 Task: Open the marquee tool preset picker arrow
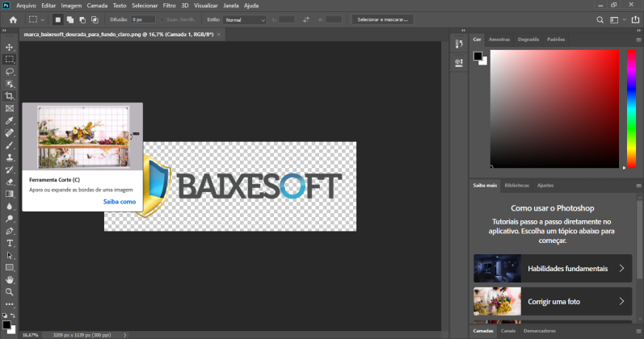pos(42,19)
